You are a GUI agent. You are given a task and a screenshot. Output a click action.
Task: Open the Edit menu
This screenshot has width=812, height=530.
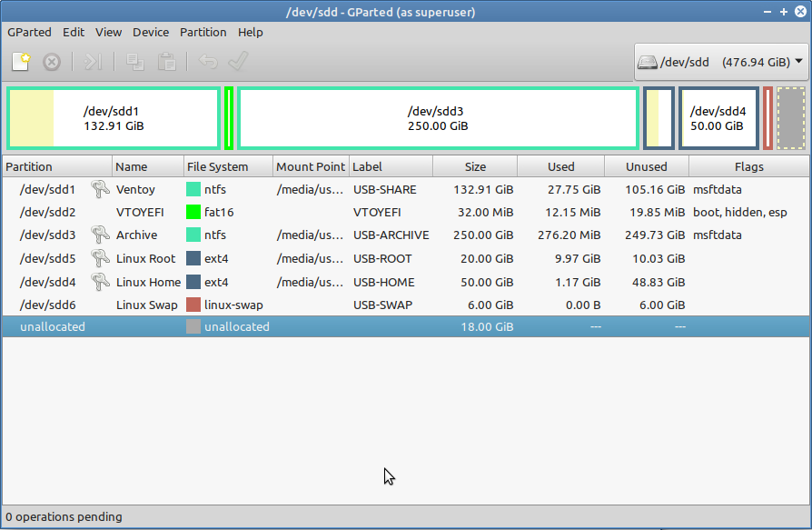[x=74, y=32]
